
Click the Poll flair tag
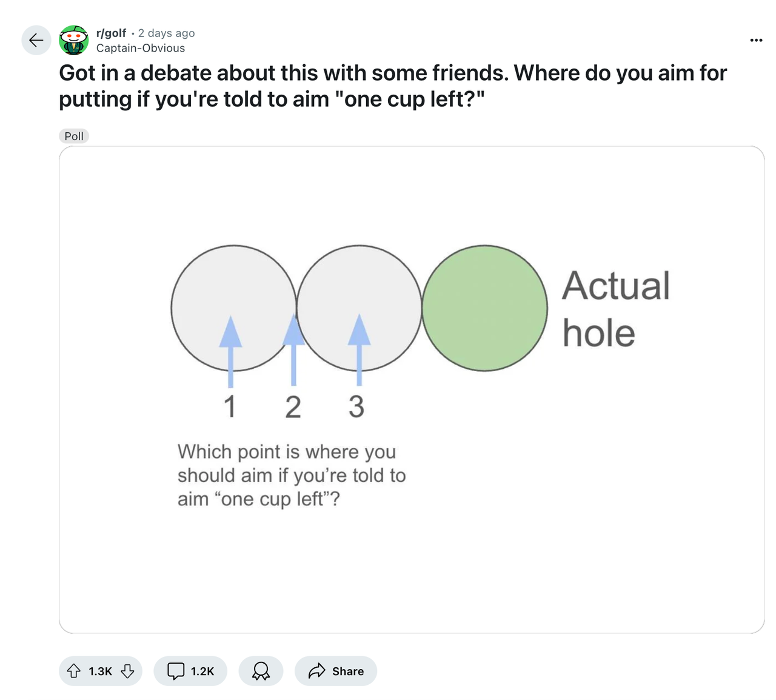point(74,136)
